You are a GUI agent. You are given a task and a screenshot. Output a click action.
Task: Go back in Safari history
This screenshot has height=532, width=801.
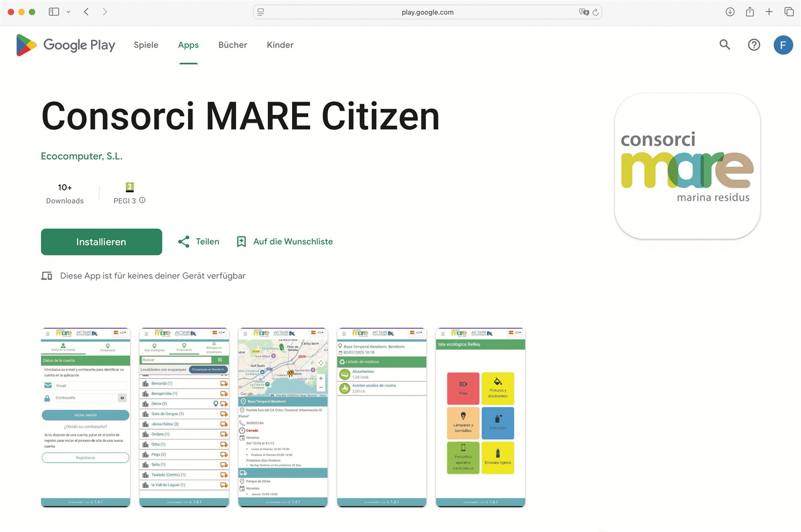tap(86, 12)
